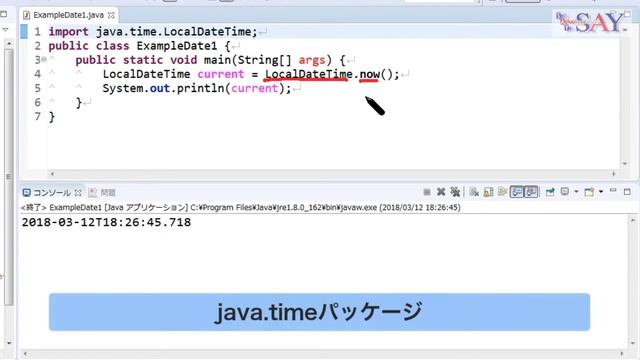Toggle console Word Wrap

tap(502, 192)
